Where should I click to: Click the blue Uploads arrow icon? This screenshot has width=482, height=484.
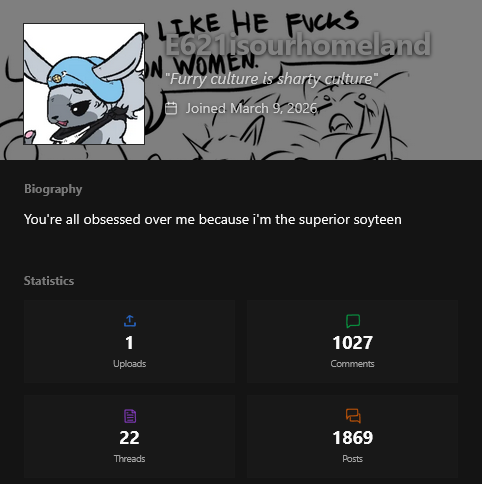130,321
